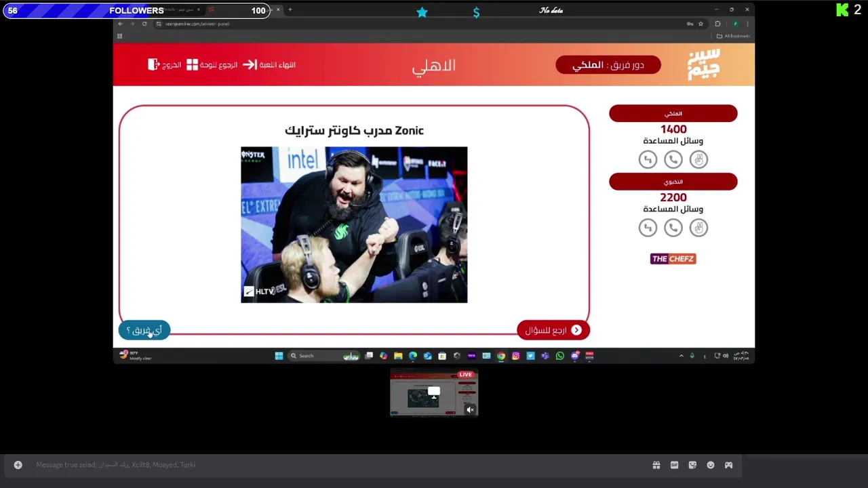Click the Discord plus attachment button

(18, 465)
